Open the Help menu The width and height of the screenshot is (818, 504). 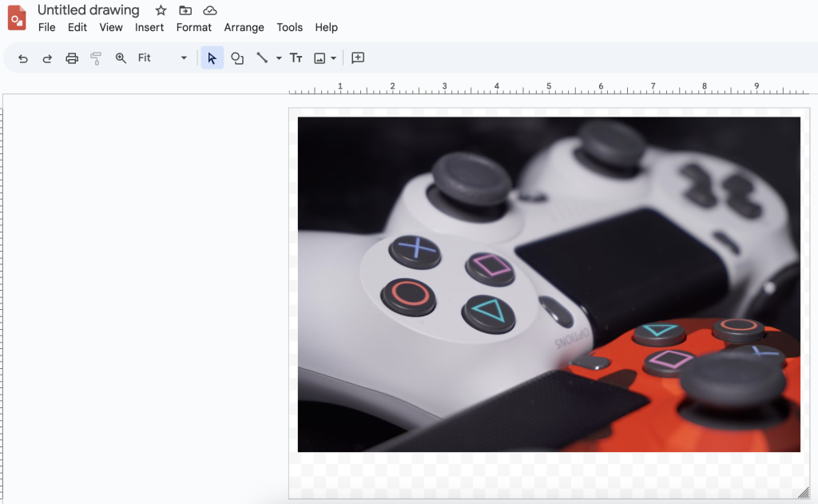click(326, 28)
